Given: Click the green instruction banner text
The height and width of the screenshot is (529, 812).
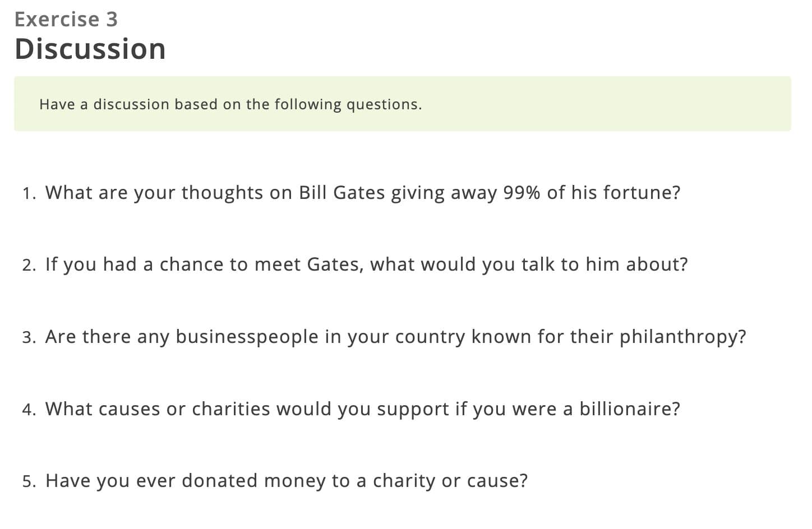Looking at the screenshot, I should click(x=230, y=104).
